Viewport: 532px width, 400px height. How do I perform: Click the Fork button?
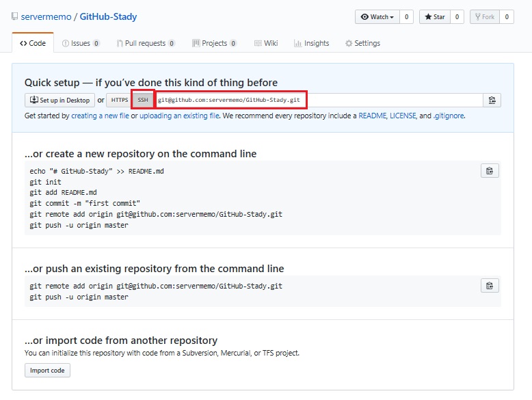485,17
